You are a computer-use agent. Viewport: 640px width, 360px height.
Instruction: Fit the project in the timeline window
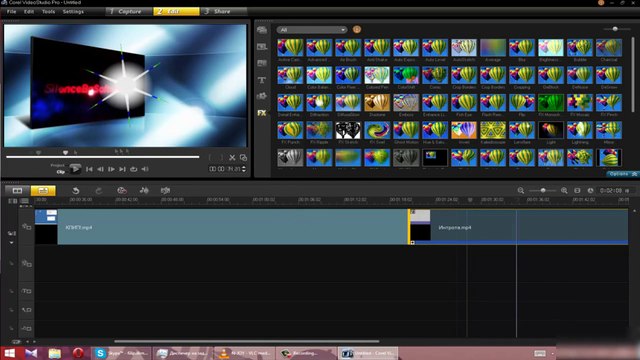click(x=577, y=191)
